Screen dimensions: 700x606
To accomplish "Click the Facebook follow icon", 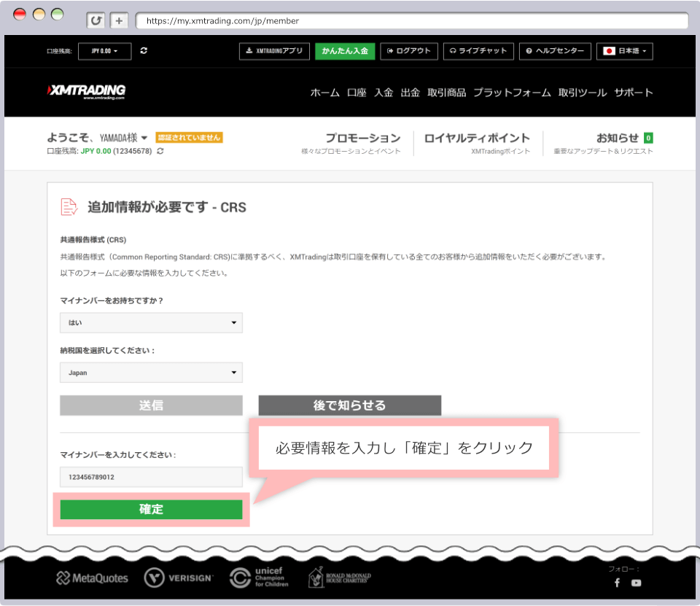I will [x=617, y=583].
